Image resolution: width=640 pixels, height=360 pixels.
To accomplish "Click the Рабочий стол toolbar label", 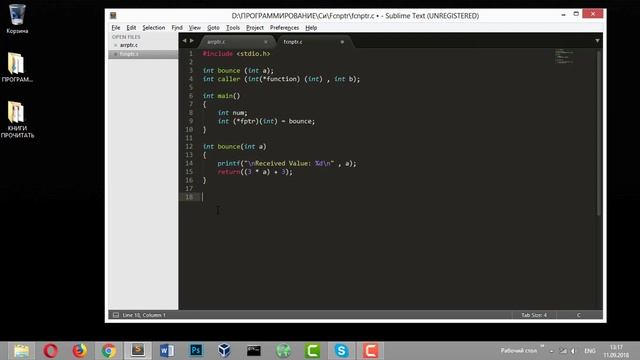I will point(518,351).
